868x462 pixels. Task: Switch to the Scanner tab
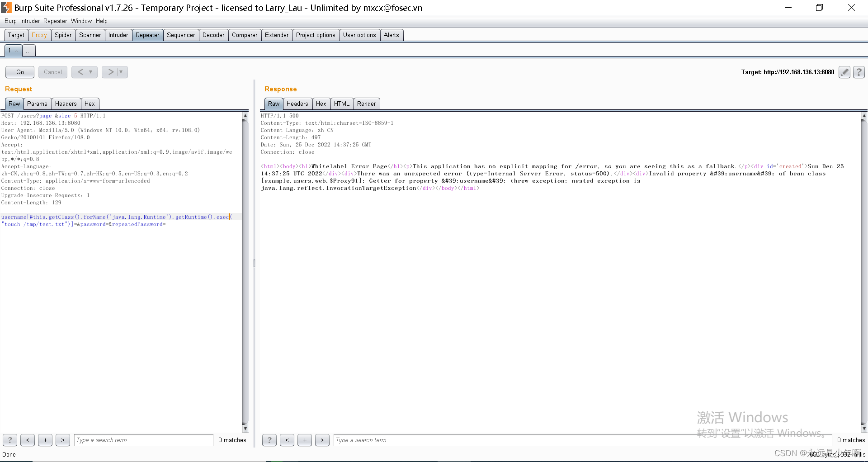[x=90, y=35]
